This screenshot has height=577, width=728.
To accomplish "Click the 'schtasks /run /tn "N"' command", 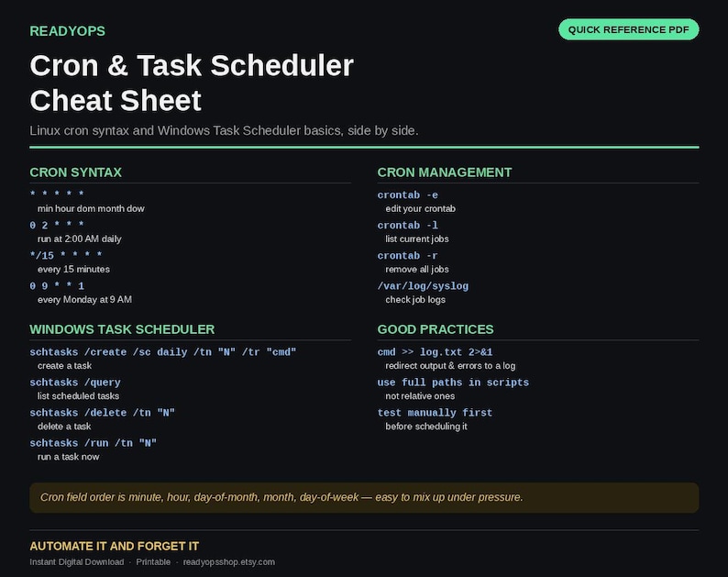I will 93,443.
